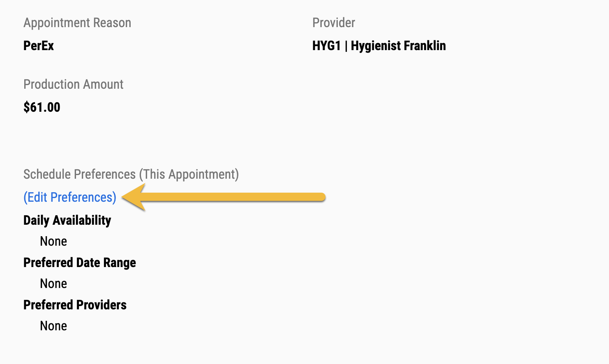Viewport: 609px width, 364px height.
Task: Click the Schedule Preferences heading text
Action: (x=79, y=174)
